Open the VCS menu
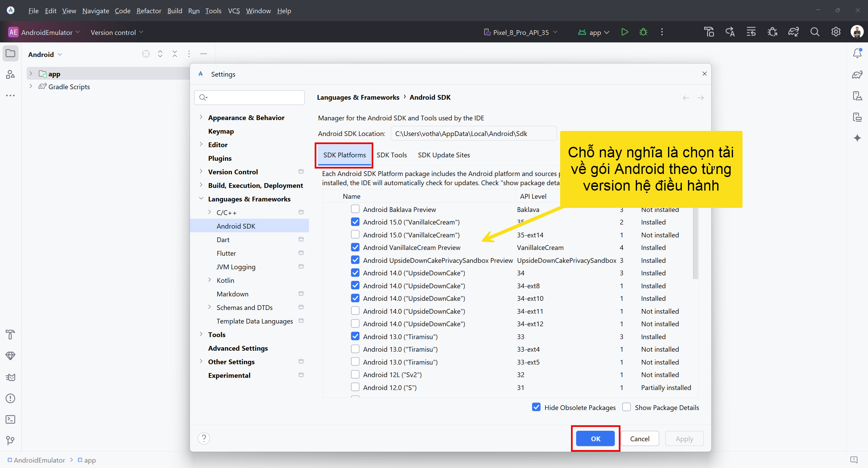868x468 pixels. click(x=234, y=11)
